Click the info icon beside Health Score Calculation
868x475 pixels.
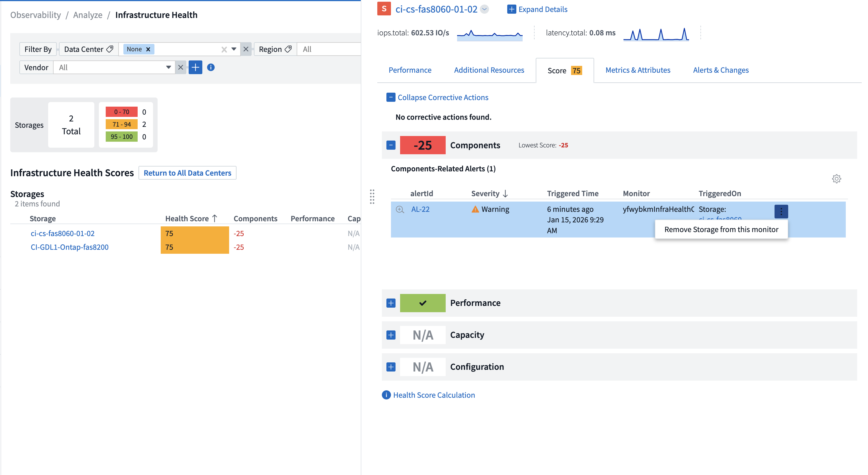[x=386, y=395]
